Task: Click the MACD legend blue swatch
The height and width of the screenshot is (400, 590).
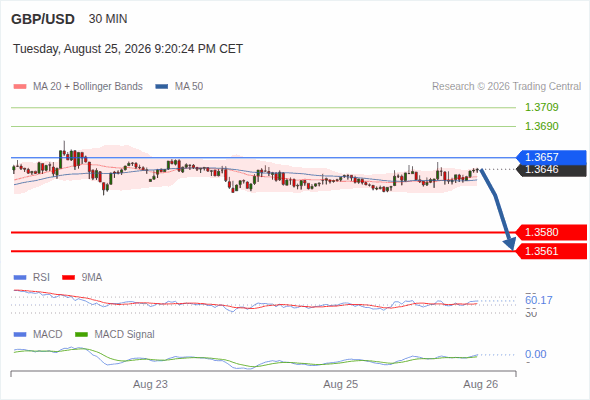Action: 20,335
